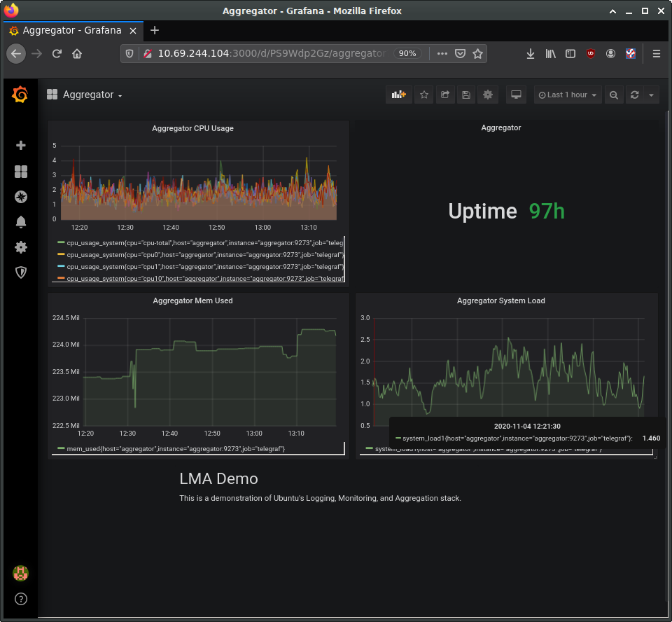672x622 pixels.
Task: Toggle cpu10 series in CPU legend
Action: [x=205, y=279]
